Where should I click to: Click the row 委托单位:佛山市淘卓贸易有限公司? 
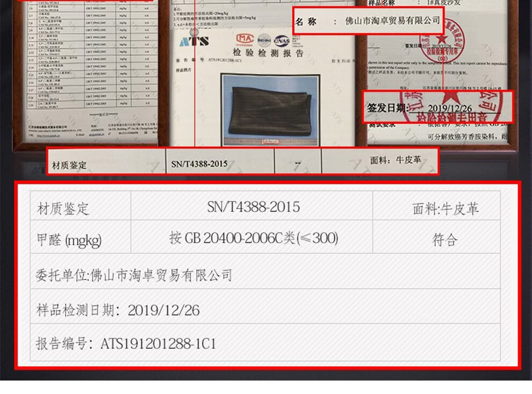point(265,271)
